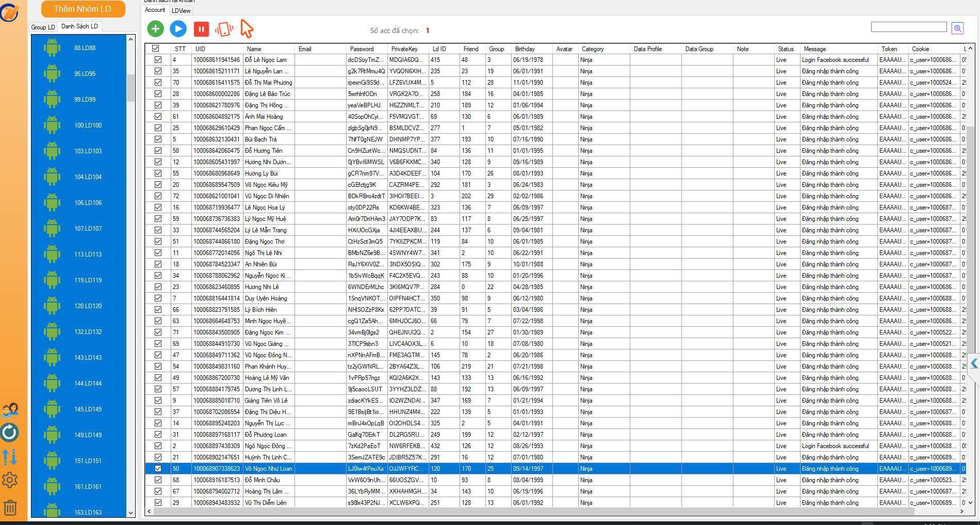
Task: Uncheck the row for Đặng Lê Bảo Trúc
Action: coord(158,94)
